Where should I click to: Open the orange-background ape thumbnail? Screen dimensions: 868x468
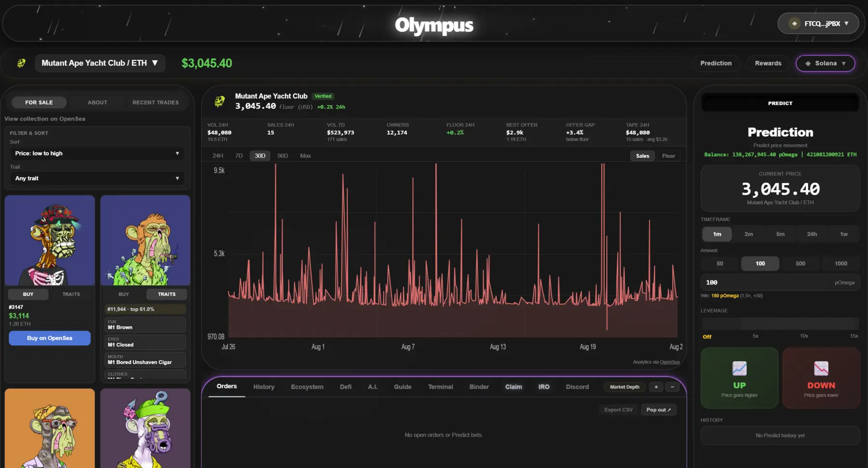(x=50, y=428)
